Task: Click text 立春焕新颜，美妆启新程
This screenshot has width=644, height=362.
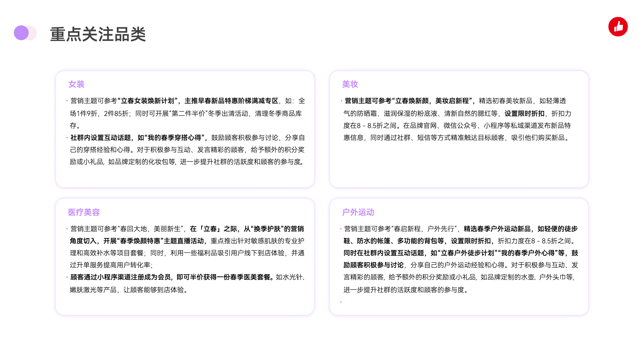Action: [432, 101]
